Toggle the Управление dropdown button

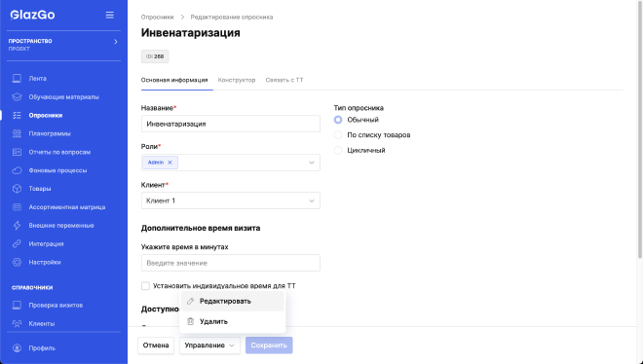(209, 346)
